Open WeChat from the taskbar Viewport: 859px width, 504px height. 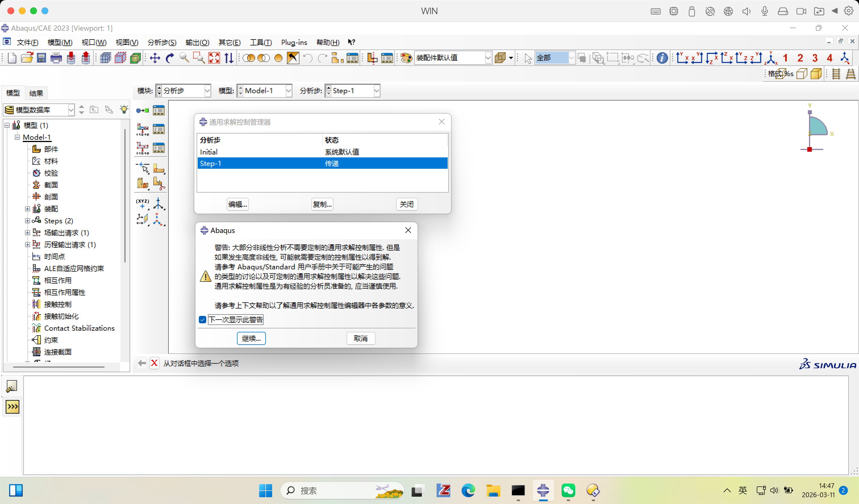(x=568, y=491)
